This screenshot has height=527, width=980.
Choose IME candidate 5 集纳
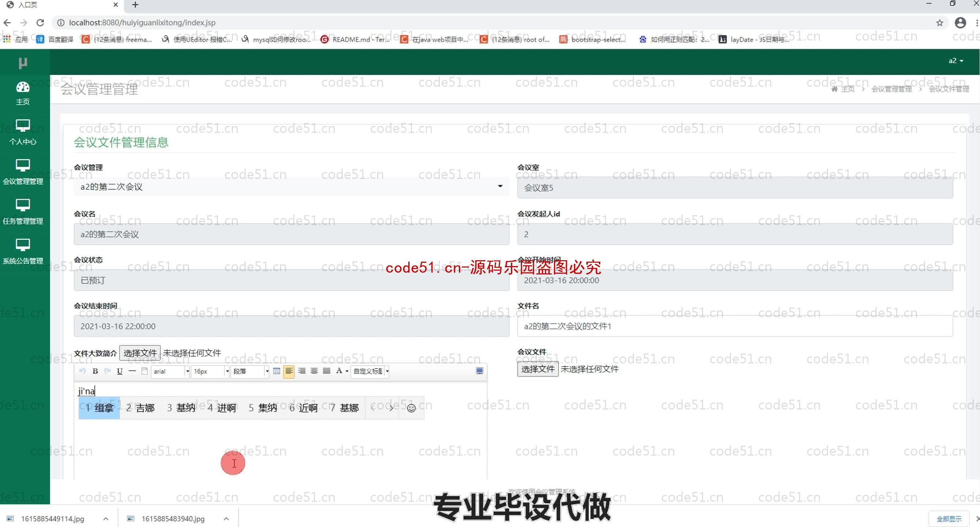click(x=263, y=408)
